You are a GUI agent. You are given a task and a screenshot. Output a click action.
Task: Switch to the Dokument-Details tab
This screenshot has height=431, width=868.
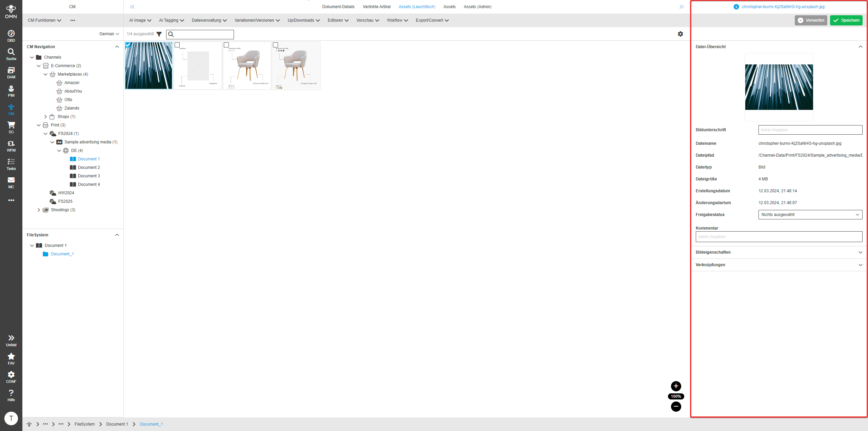coord(338,7)
